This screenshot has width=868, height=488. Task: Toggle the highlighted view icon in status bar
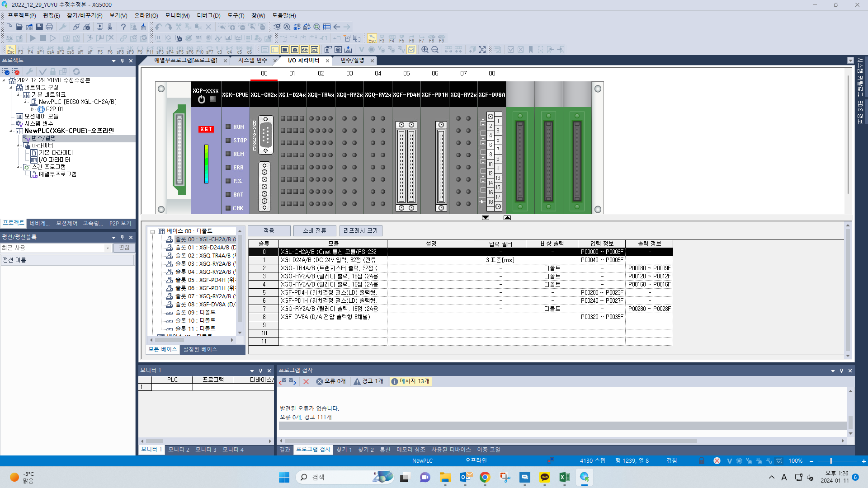click(779, 461)
